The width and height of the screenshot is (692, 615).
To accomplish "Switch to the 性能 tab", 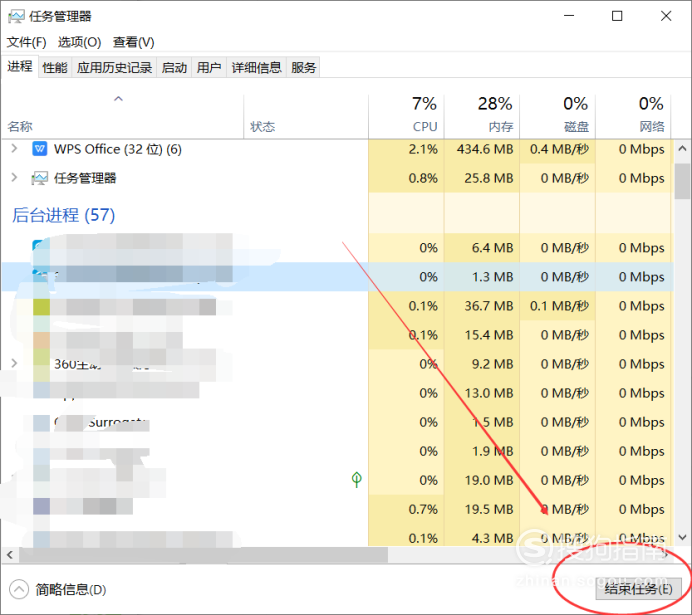I will click(55, 68).
